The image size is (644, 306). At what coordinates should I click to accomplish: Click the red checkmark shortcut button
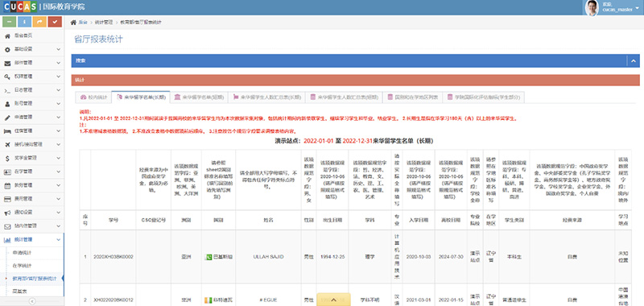55,22
